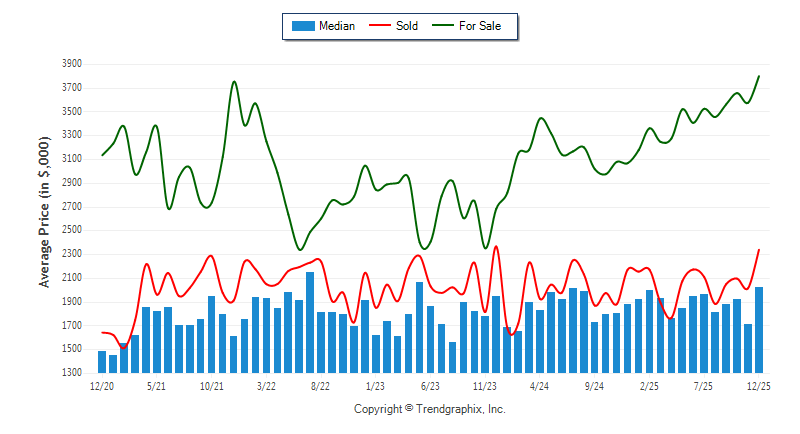Click the For Sale line endpoint at 12/25
Screen dimensions: 800x434
(759, 76)
